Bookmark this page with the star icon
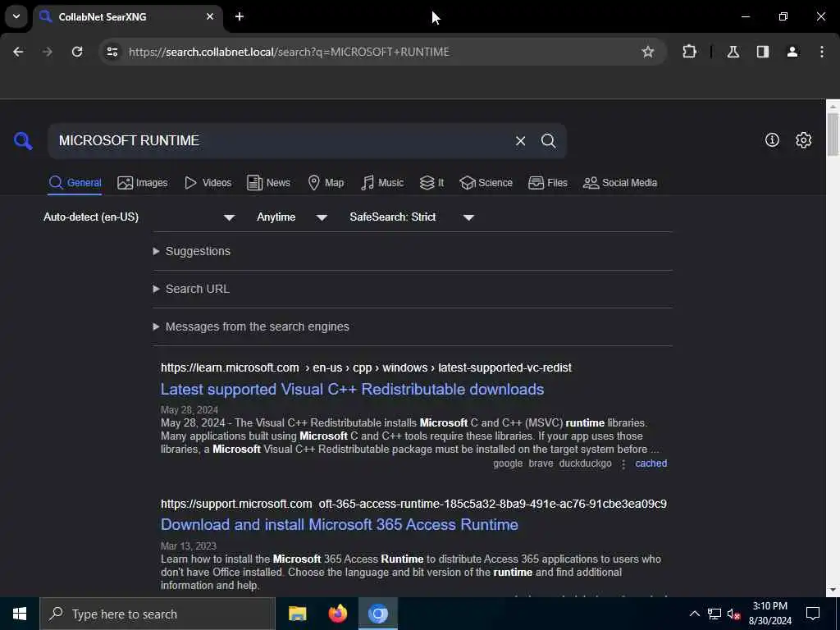Viewport: 840px width, 630px height. (648, 52)
